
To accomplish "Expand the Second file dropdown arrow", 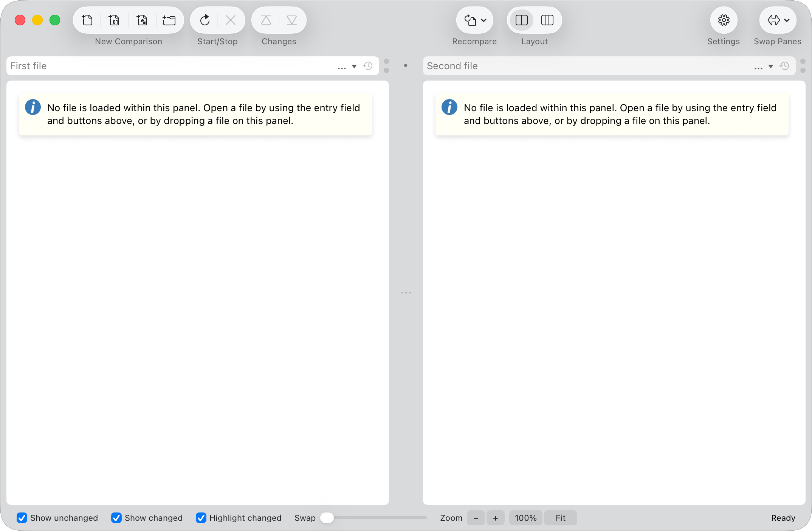I will (771, 67).
